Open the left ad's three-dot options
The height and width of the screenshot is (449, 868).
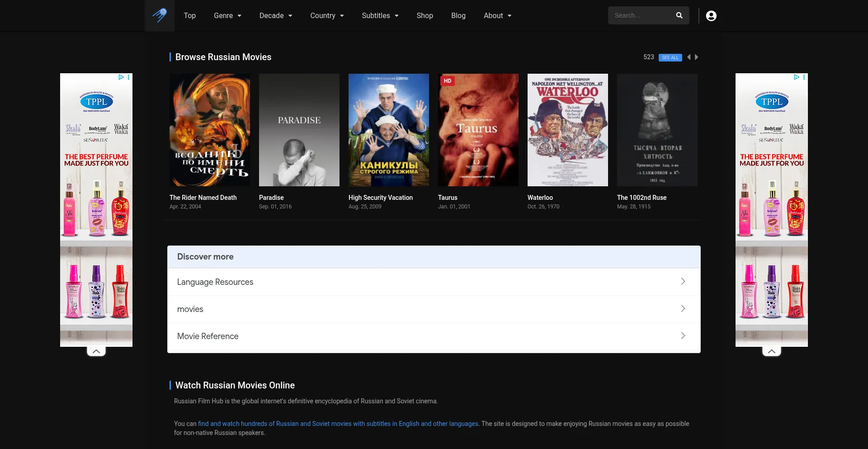[129, 77]
